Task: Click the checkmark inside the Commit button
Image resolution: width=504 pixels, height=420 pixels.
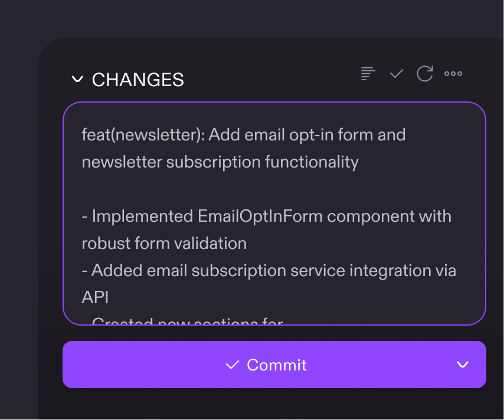Action: (233, 365)
